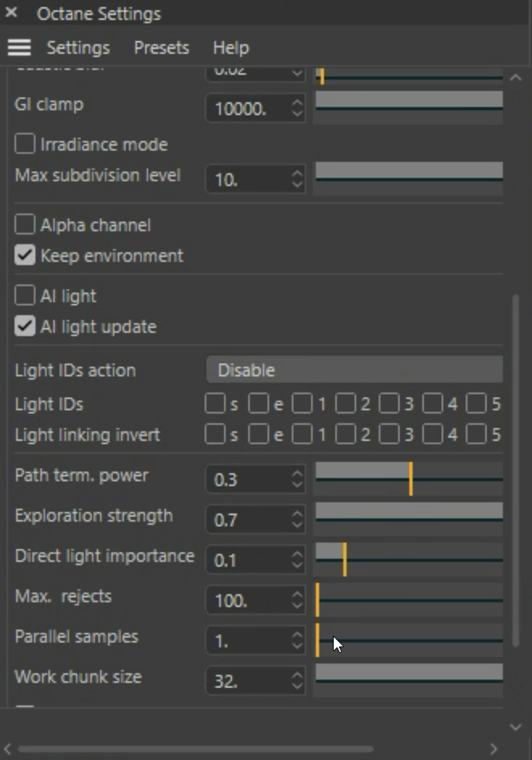Click scroll down arrow on vertical scrollbar
532x760 pixels.
click(x=516, y=727)
